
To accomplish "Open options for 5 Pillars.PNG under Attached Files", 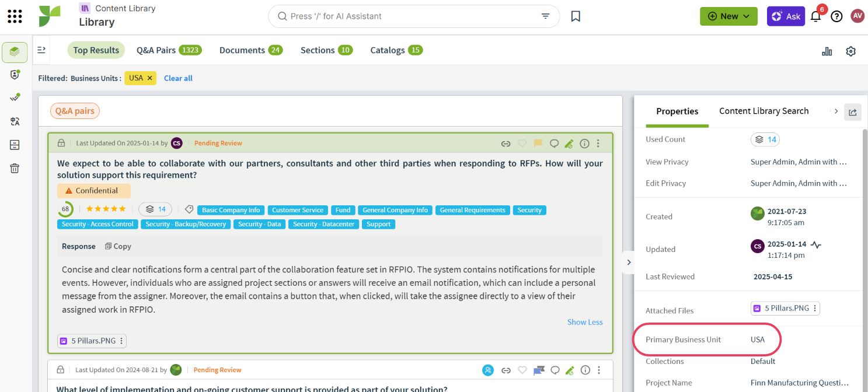I will (x=815, y=309).
